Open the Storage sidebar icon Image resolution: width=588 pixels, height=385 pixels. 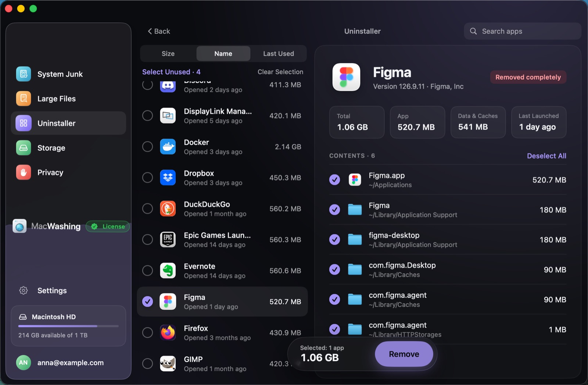click(24, 148)
